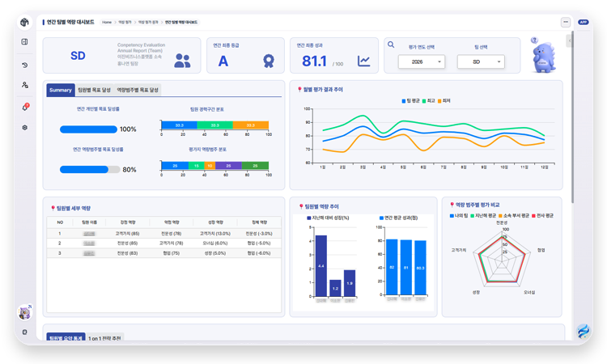Click the APP button at top right

coord(583,23)
